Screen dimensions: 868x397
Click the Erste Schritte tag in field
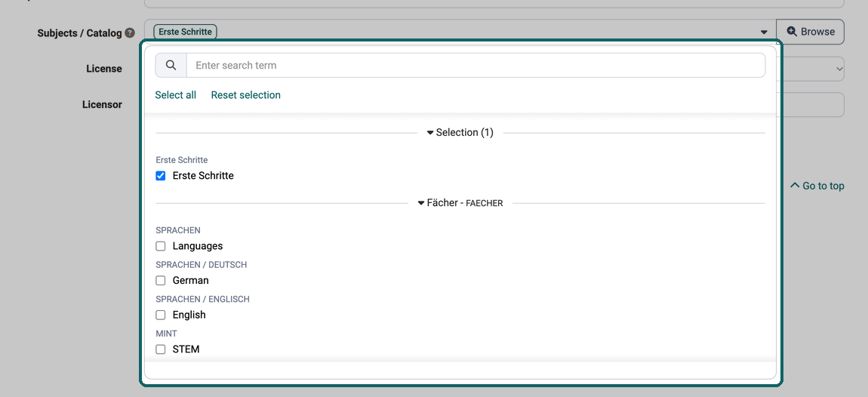pos(186,32)
